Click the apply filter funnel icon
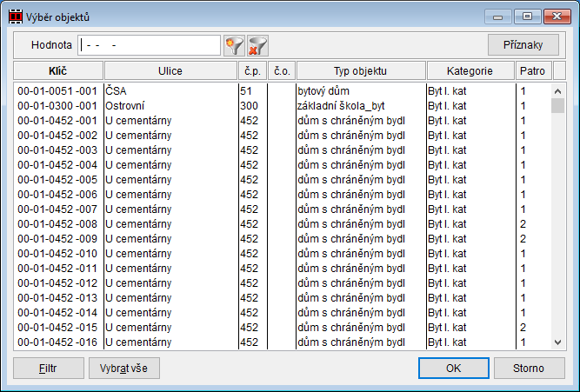This screenshot has height=392, width=580. (234, 44)
